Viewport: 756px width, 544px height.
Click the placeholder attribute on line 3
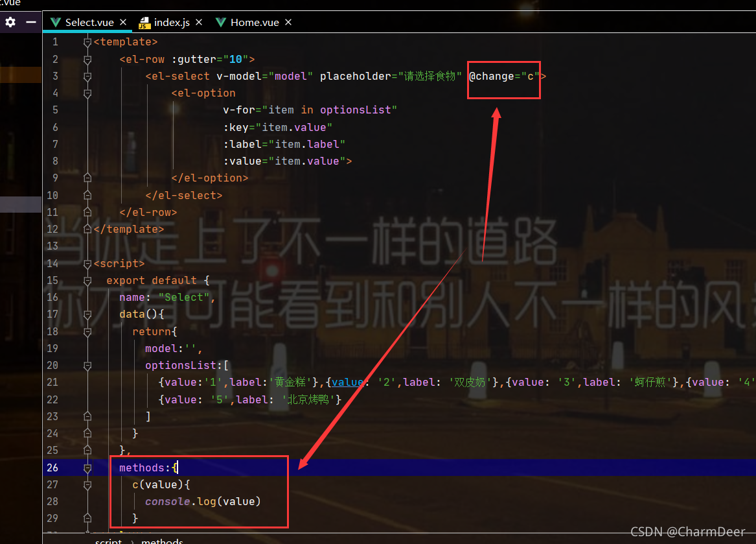391,77
